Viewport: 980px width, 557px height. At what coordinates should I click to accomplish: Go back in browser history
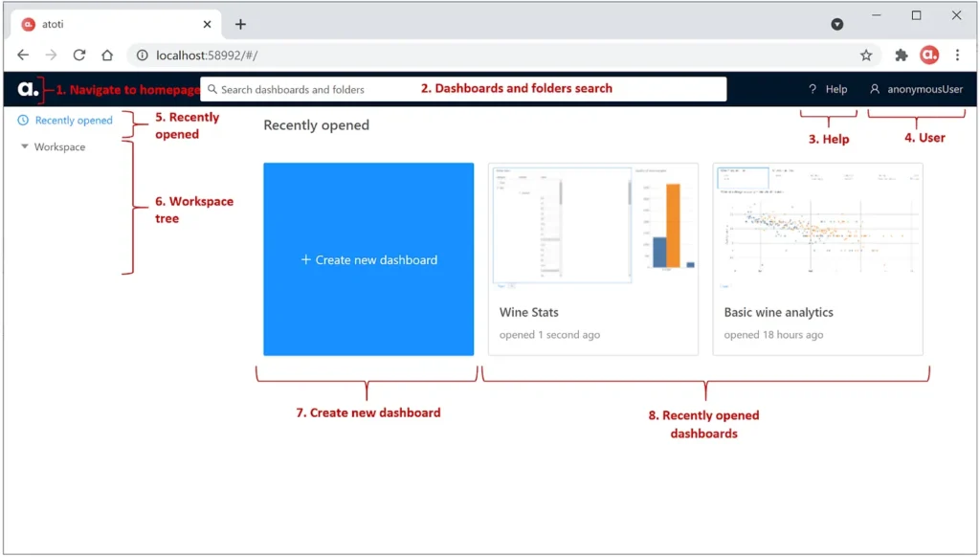tap(23, 55)
